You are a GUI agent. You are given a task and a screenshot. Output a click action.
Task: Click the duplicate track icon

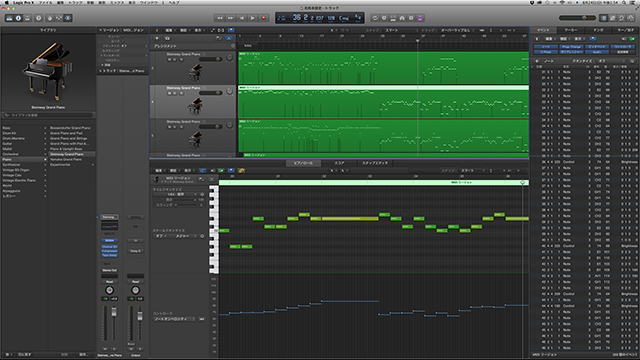coord(167,38)
